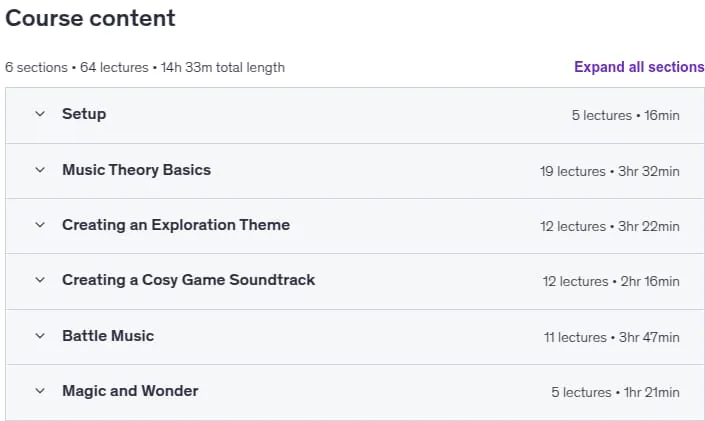Open the Music Theory Basics section title
The image size is (705, 421).
click(x=137, y=170)
